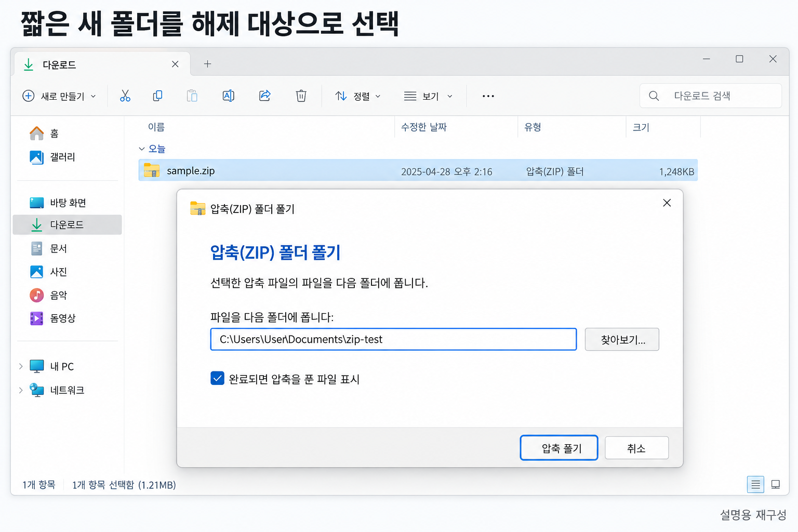Open the three-dot more options menu
798x532 pixels.
click(x=488, y=96)
